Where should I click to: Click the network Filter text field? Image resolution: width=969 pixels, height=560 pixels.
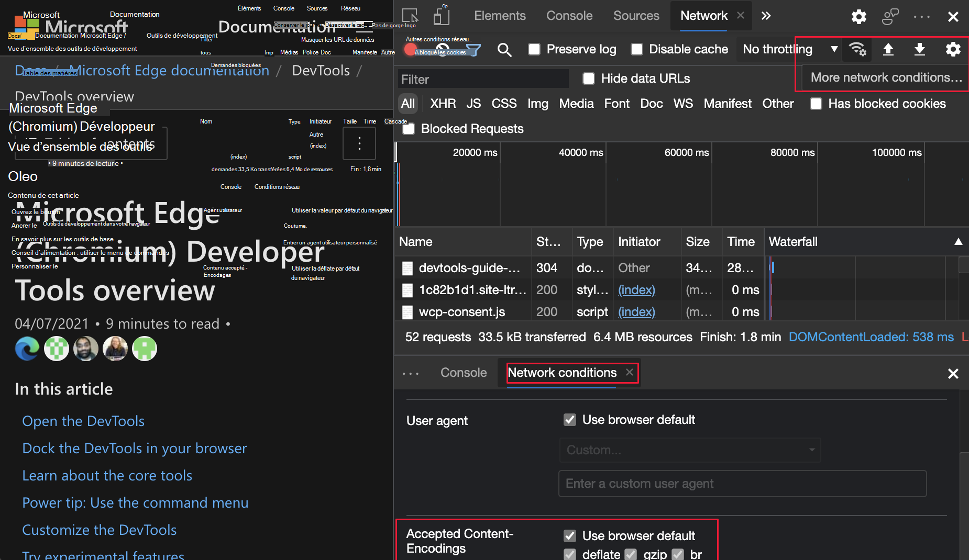point(483,79)
